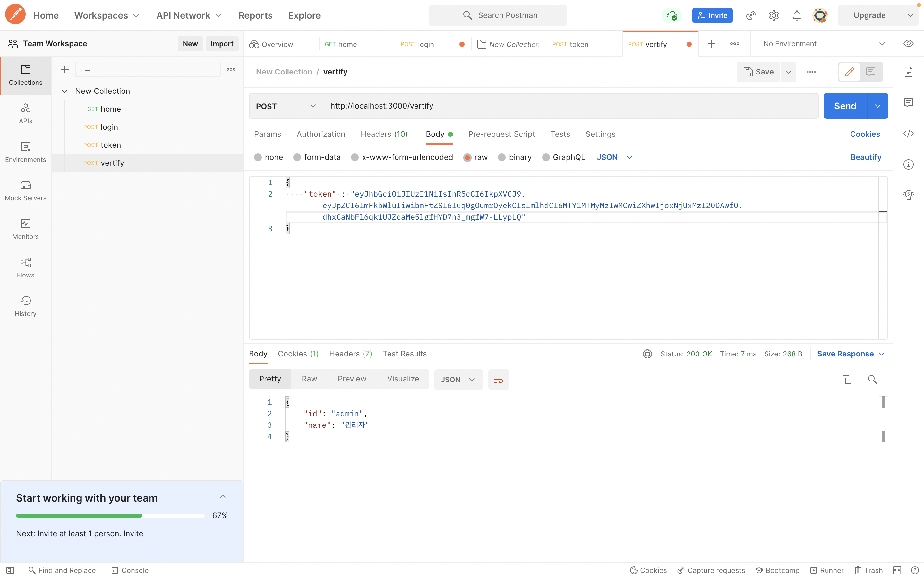Copy response body with copy icon
This screenshot has width=924, height=578.
(x=847, y=379)
